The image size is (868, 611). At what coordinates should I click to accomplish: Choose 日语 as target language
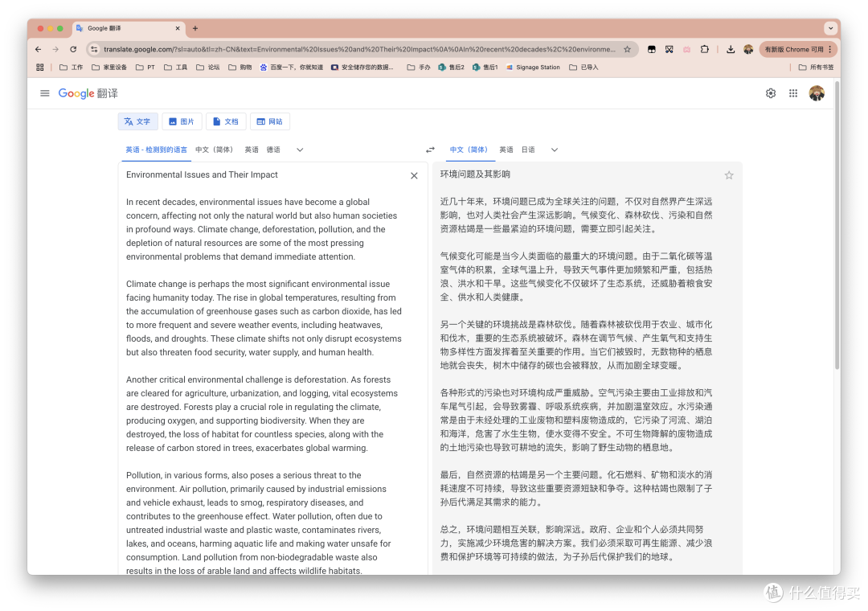(x=528, y=150)
